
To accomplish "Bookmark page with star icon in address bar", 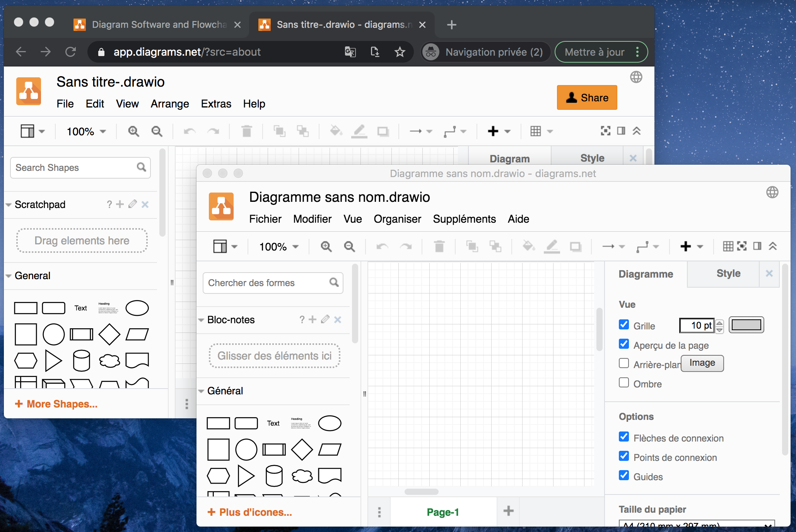I will pos(400,52).
